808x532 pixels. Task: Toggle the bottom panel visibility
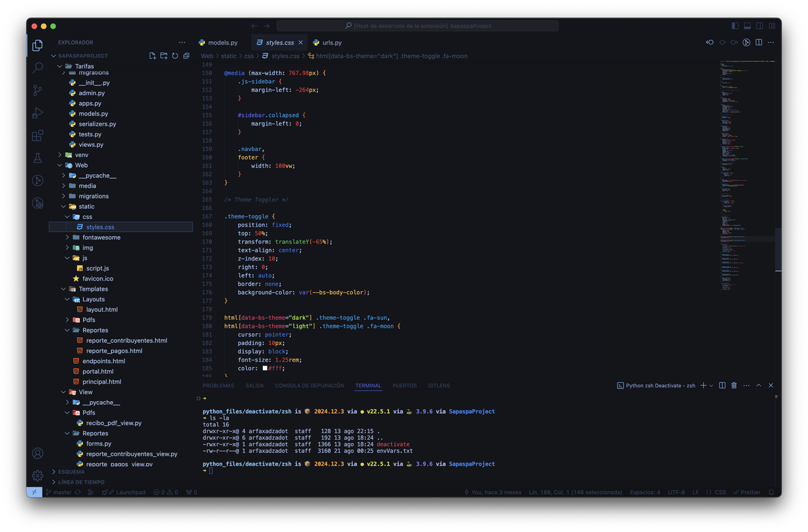point(747,26)
